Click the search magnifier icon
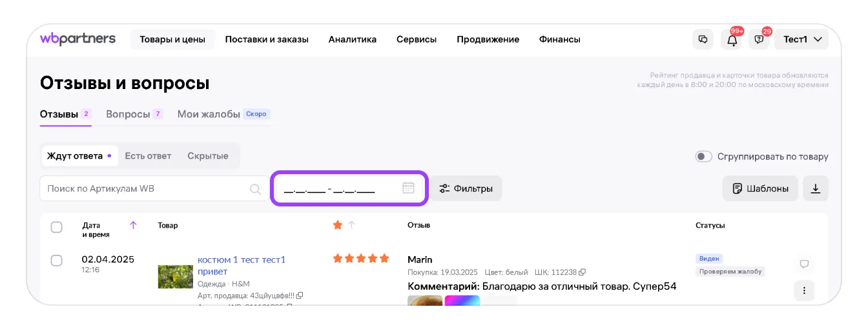868x329 pixels. click(255, 189)
